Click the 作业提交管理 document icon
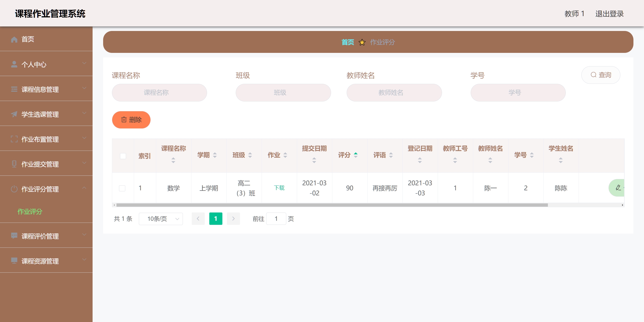Image resolution: width=644 pixels, height=322 pixels. [14, 164]
